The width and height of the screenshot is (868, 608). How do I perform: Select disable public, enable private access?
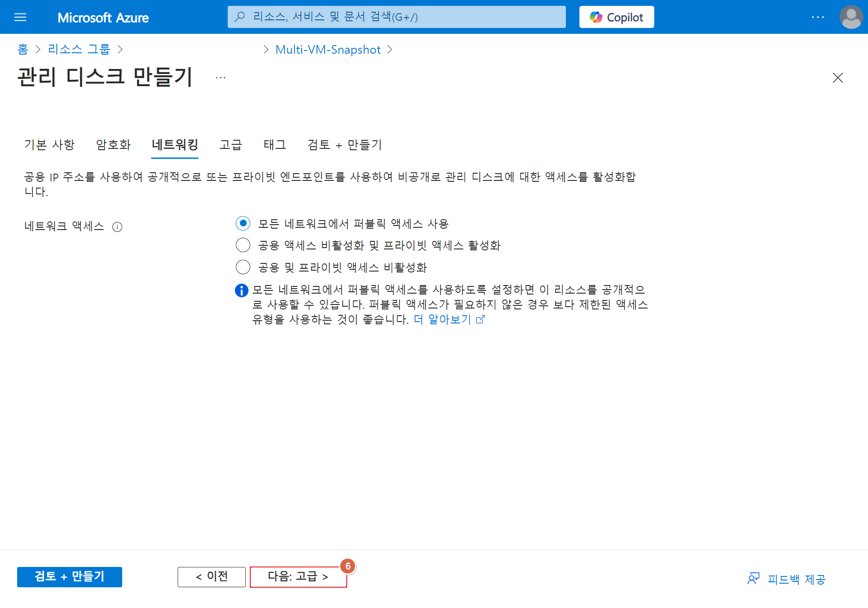point(243,245)
